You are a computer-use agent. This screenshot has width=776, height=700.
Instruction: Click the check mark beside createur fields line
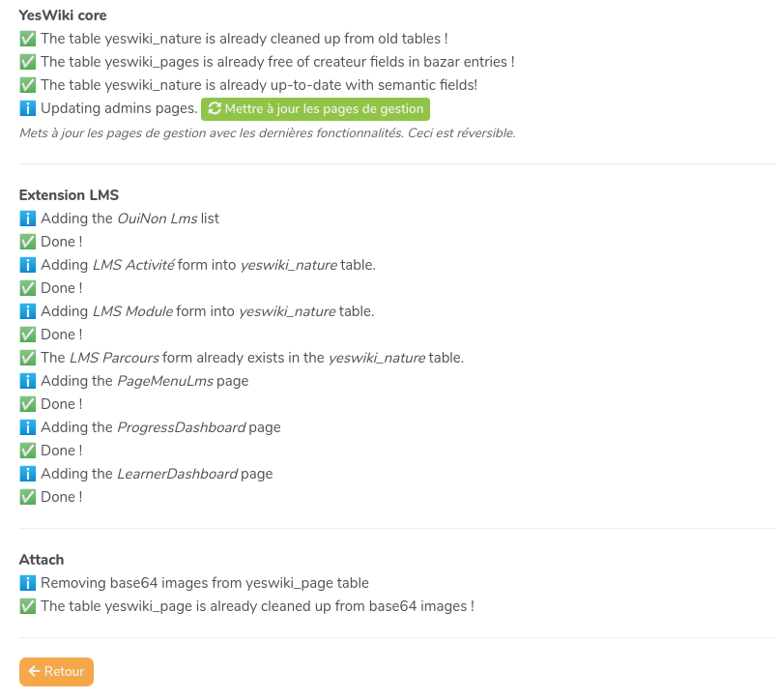(x=27, y=62)
